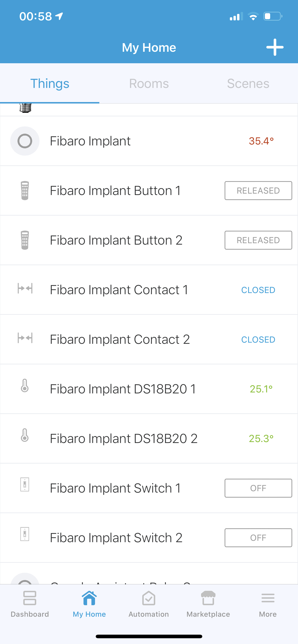The width and height of the screenshot is (298, 644).
Task: Tap the Fibaro Implant DS18B20 1 thermometer icon
Action: (25, 385)
